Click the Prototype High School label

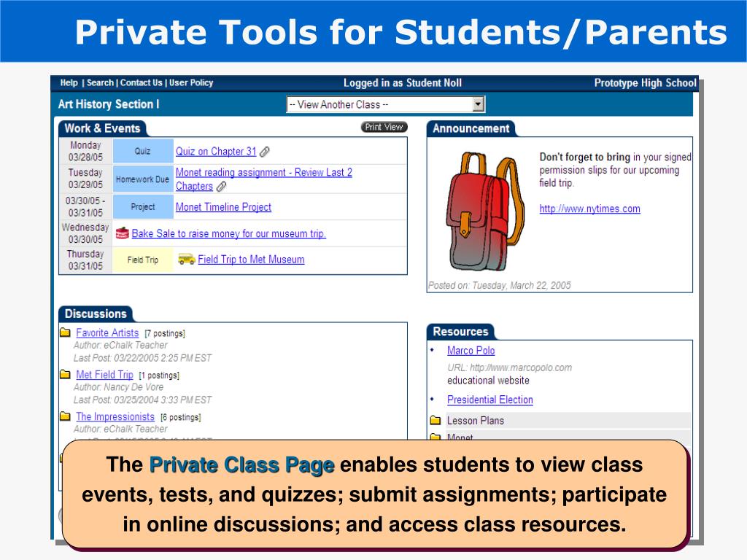[645, 83]
